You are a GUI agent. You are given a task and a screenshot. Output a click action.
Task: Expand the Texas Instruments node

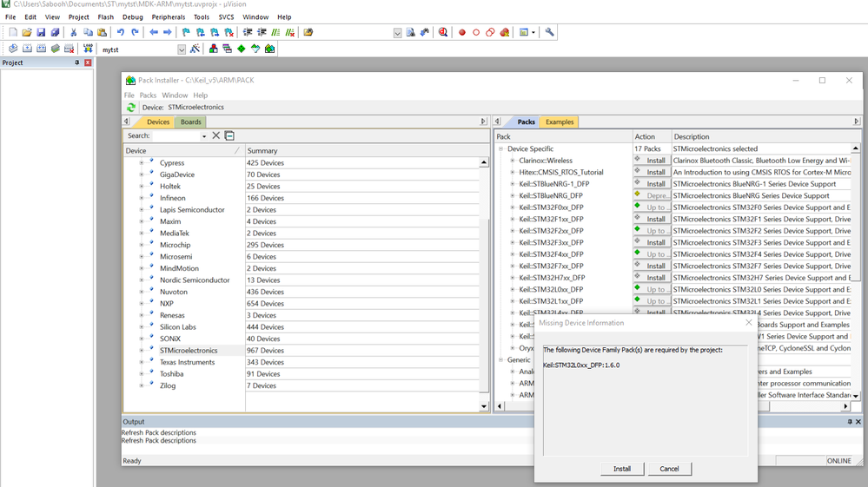[141, 362]
